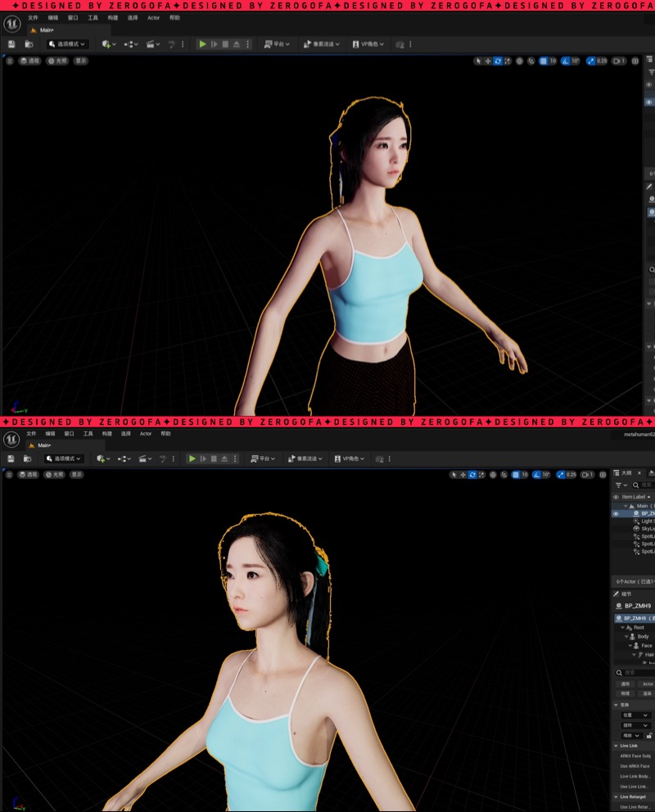Open the 文件 menu in the upper editor
The image size is (655, 812).
click(33, 17)
